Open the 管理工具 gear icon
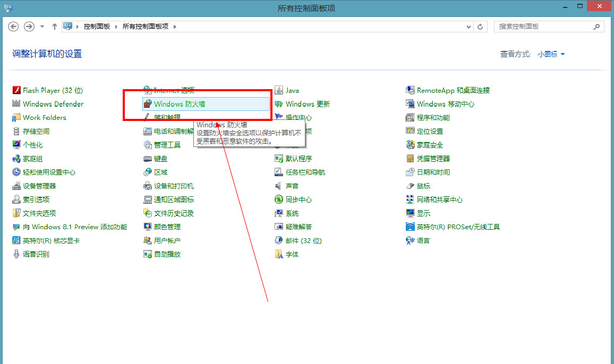 148,145
